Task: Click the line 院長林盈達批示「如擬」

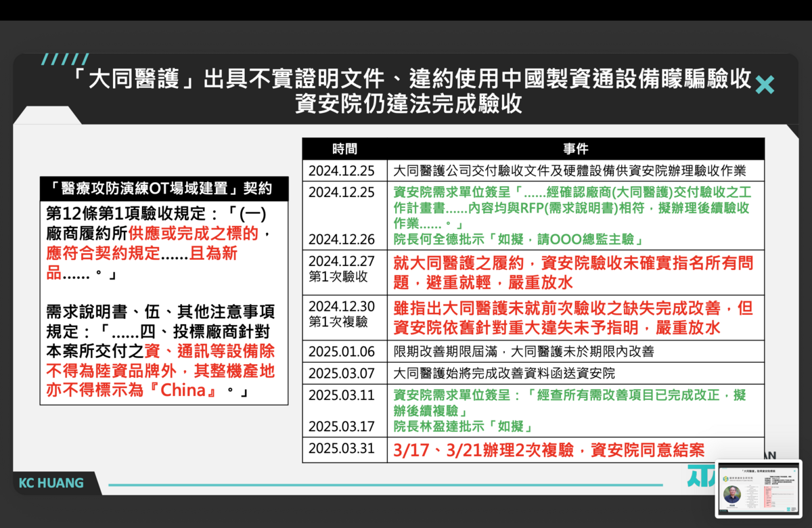Action: pos(464,426)
